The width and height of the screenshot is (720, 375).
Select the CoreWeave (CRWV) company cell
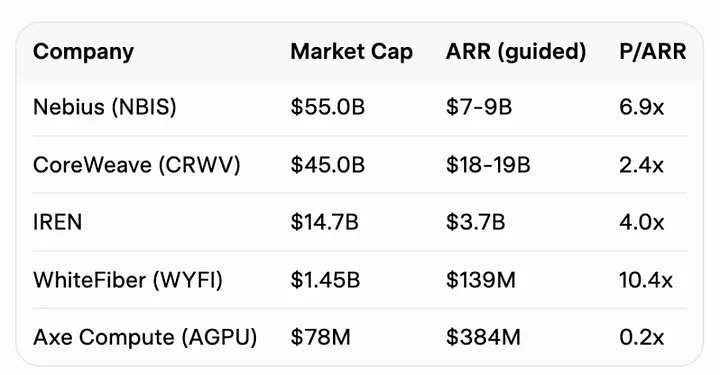pyautogui.click(x=137, y=165)
